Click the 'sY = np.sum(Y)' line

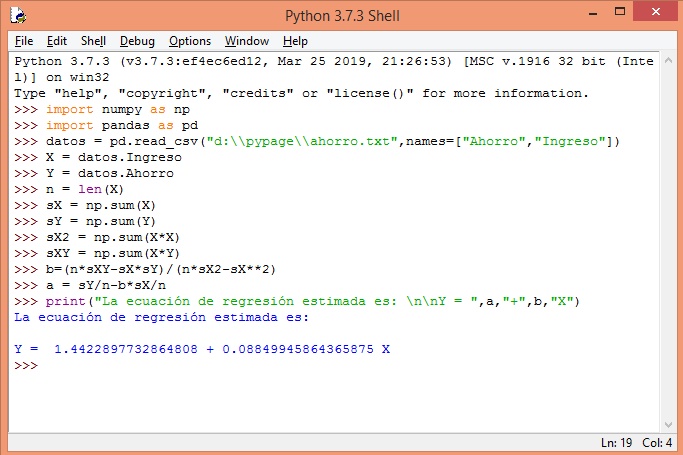coord(85,221)
